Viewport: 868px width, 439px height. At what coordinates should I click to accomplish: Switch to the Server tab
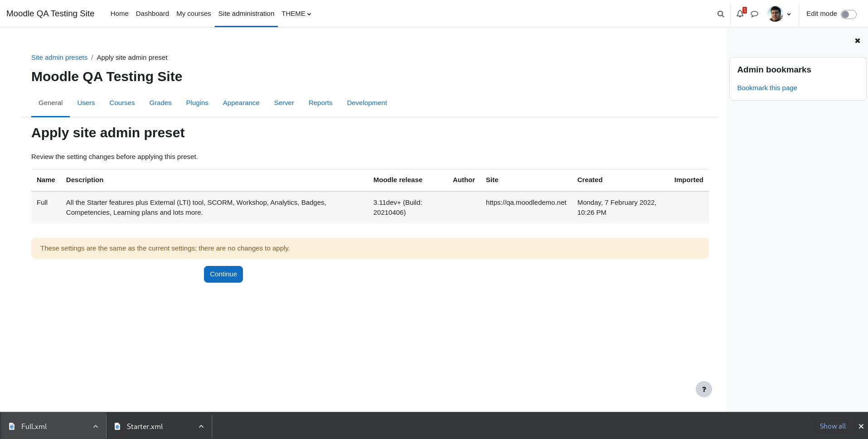284,103
